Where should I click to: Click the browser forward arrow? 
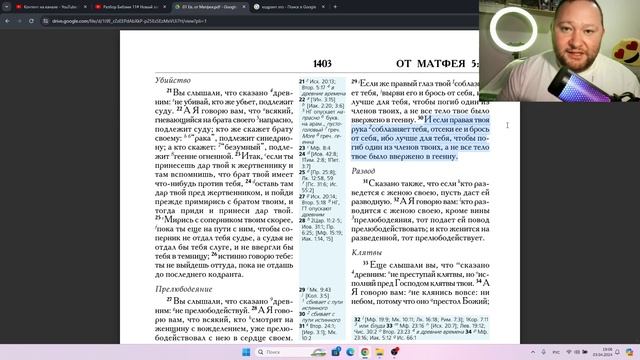pyautogui.click(x=19, y=21)
